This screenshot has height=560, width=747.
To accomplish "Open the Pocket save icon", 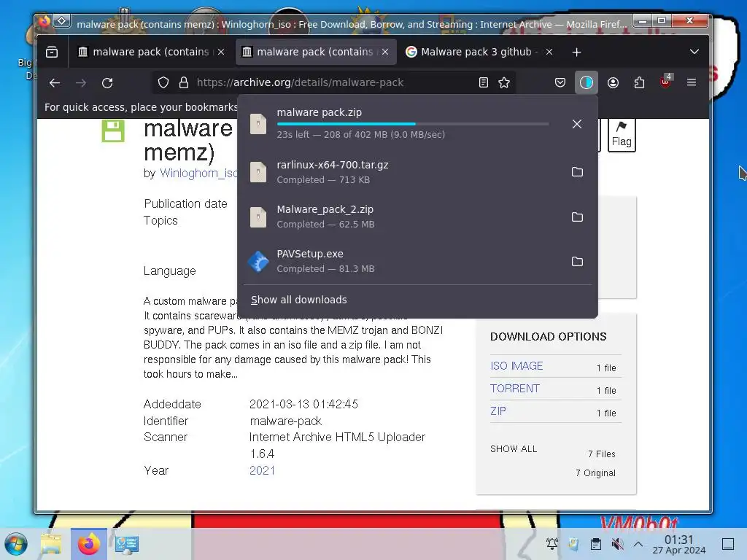I will [560, 83].
